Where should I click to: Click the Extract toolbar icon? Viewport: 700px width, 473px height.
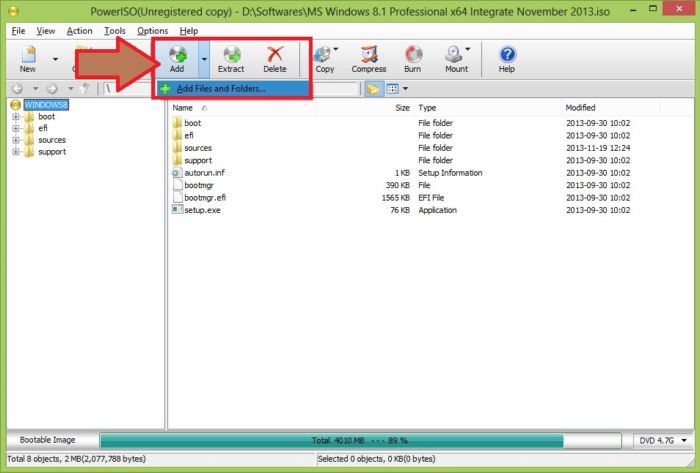click(x=231, y=59)
